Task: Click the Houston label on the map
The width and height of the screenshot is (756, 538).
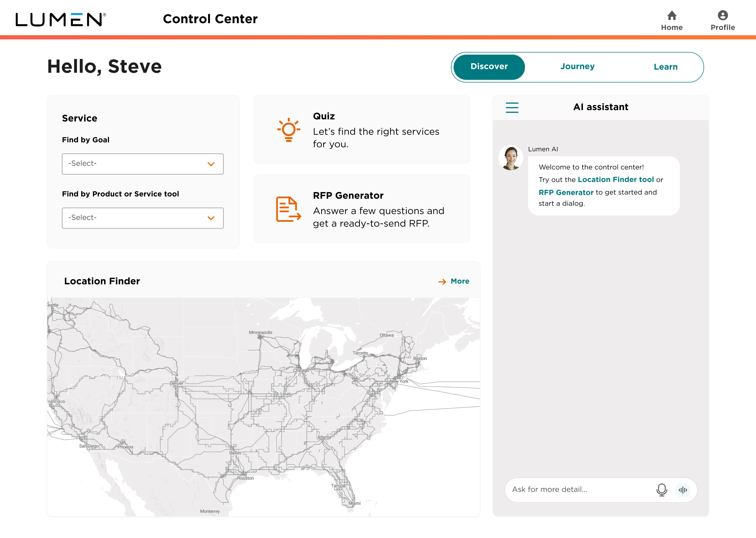Action: [x=245, y=478]
